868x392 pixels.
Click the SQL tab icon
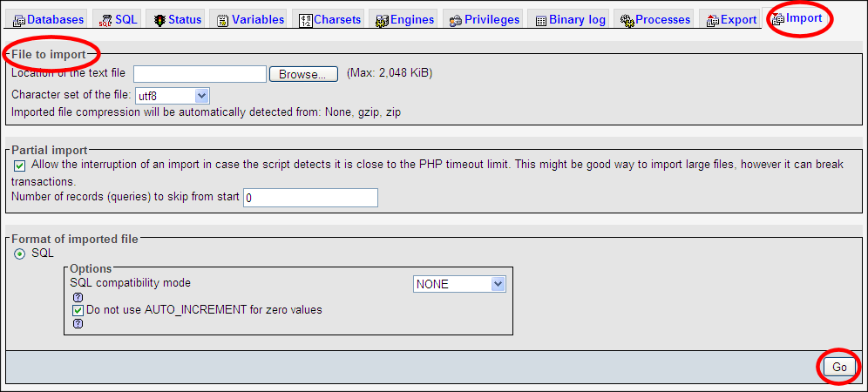coord(105,21)
